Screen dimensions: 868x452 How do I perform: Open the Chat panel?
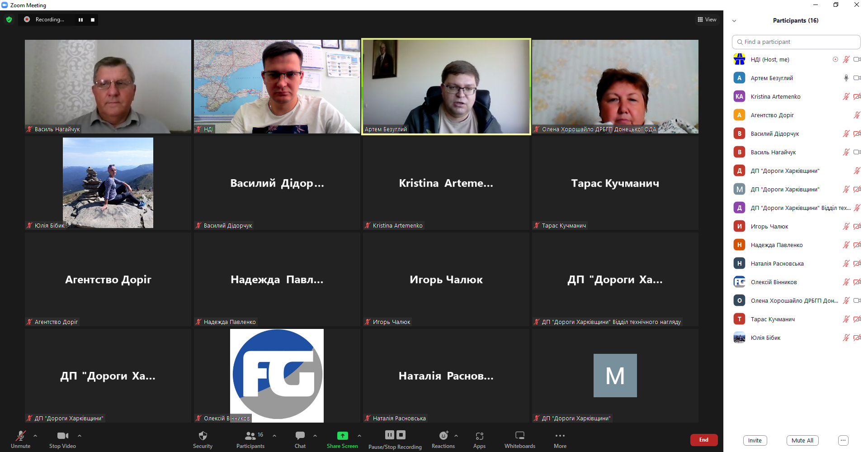pos(300,436)
